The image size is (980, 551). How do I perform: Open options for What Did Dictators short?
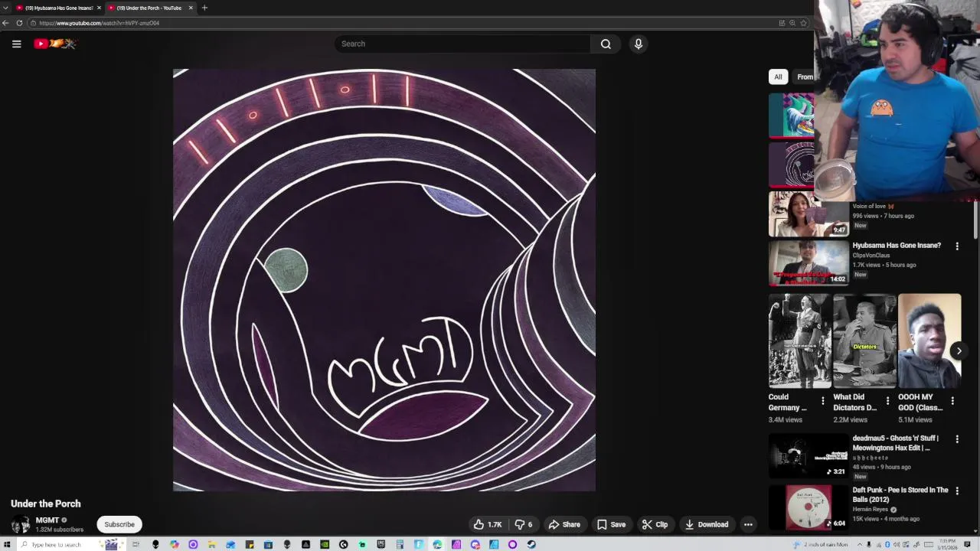coord(888,401)
